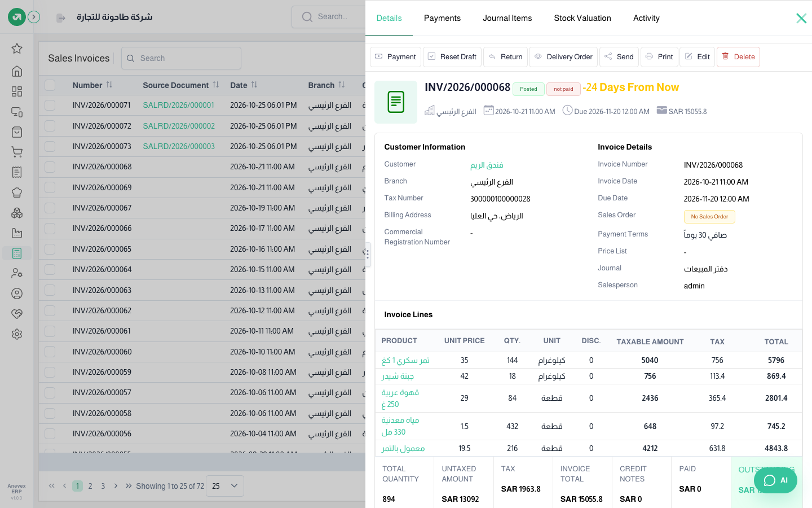Toggle the select-all header checkbox
Screen dimensions: 812x508
coord(50,85)
